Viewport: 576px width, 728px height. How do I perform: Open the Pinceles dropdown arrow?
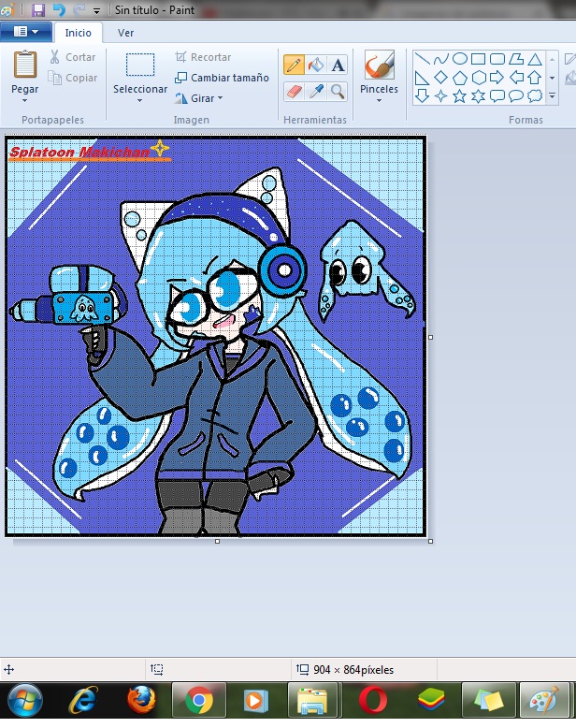click(x=379, y=101)
